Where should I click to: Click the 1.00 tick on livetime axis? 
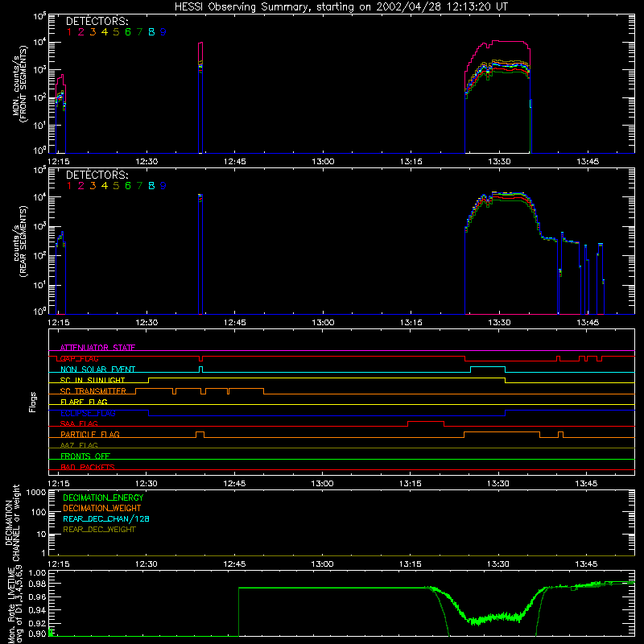(37, 572)
